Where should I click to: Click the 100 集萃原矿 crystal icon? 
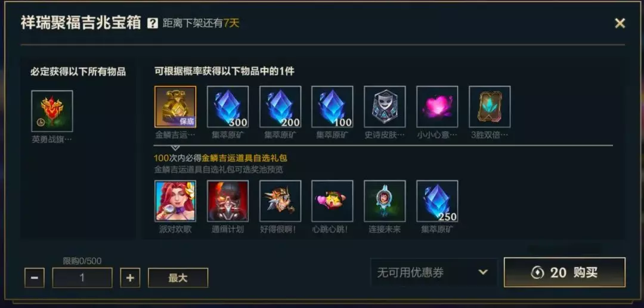click(332, 107)
